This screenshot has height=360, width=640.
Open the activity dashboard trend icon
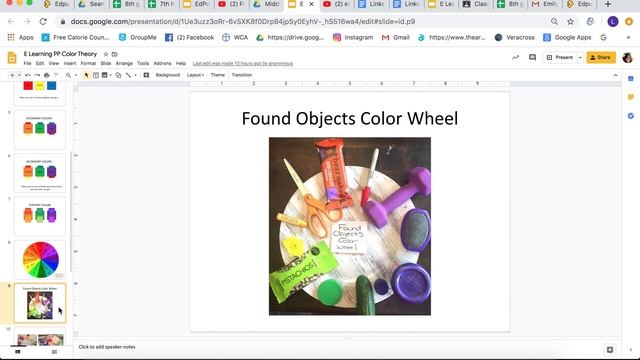point(516,58)
